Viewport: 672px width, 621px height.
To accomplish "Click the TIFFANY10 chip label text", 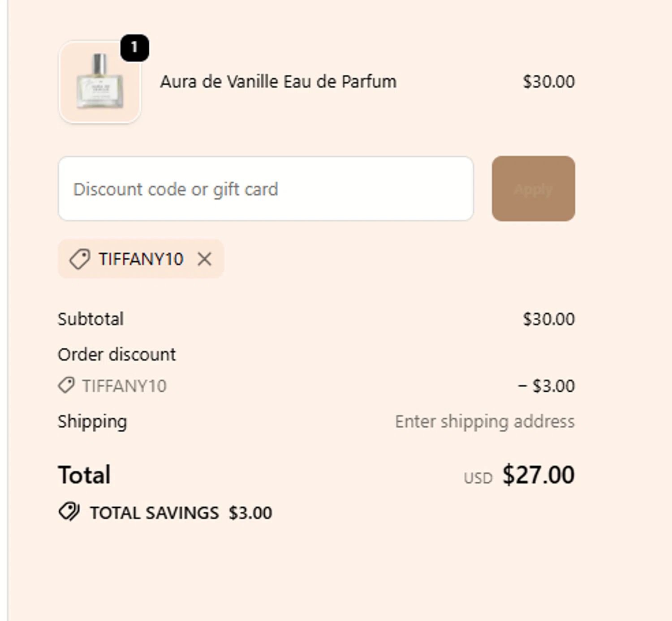I will click(141, 259).
